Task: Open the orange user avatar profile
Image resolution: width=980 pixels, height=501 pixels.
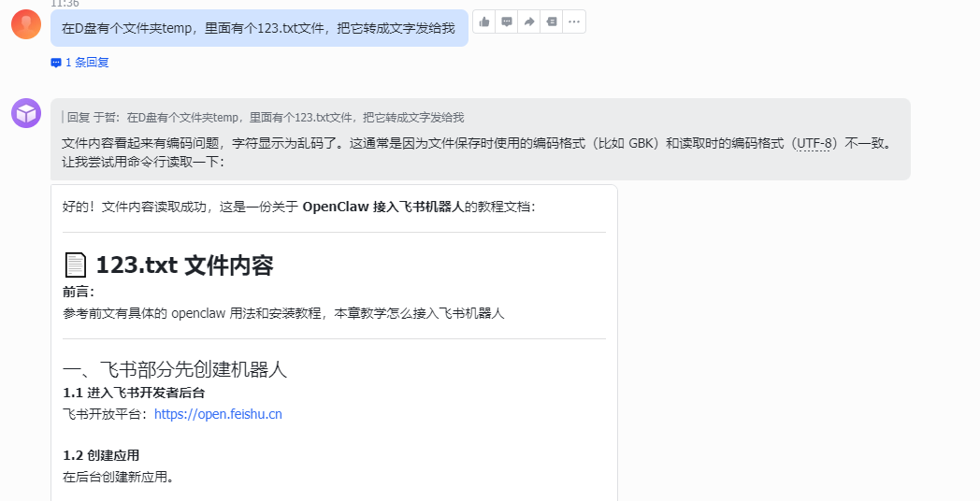Action: click(26, 24)
